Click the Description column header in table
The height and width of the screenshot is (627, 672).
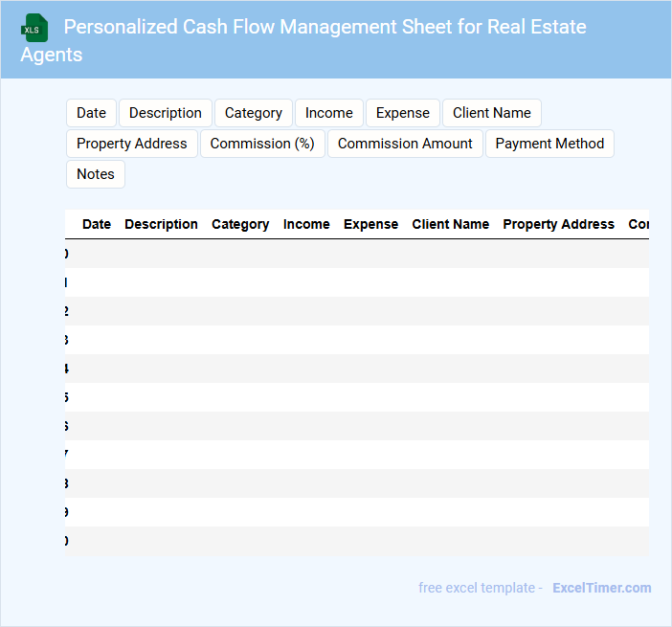[x=161, y=224]
